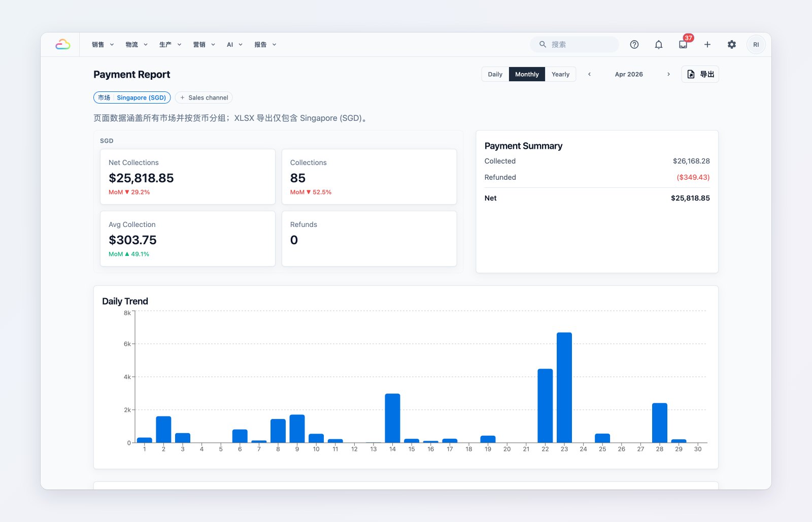Click the day 23 bar in chart
Image resolution: width=812 pixels, height=522 pixels.
point(564,387)
